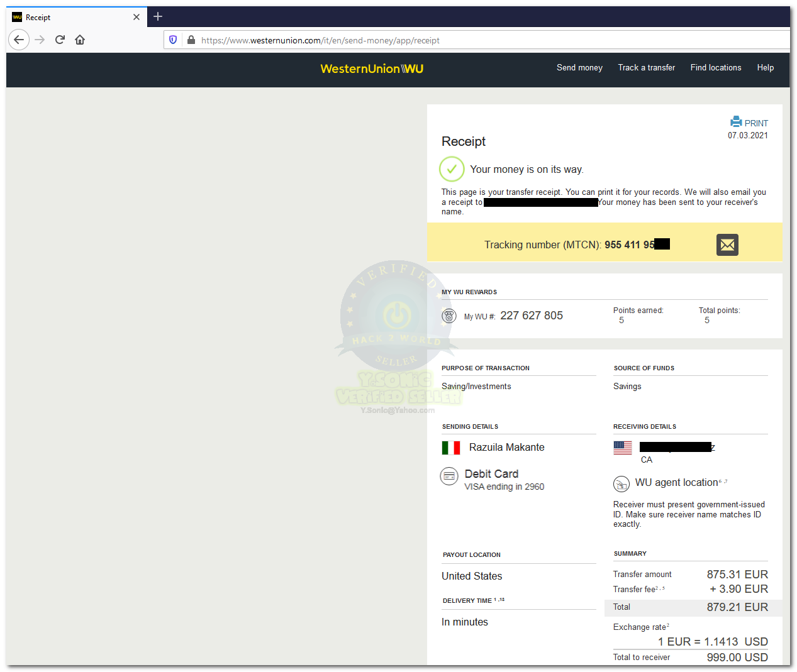
Task: Click transfer fee + 3.90 EUR
Action: pyautogui.click(x=739, y=589)
